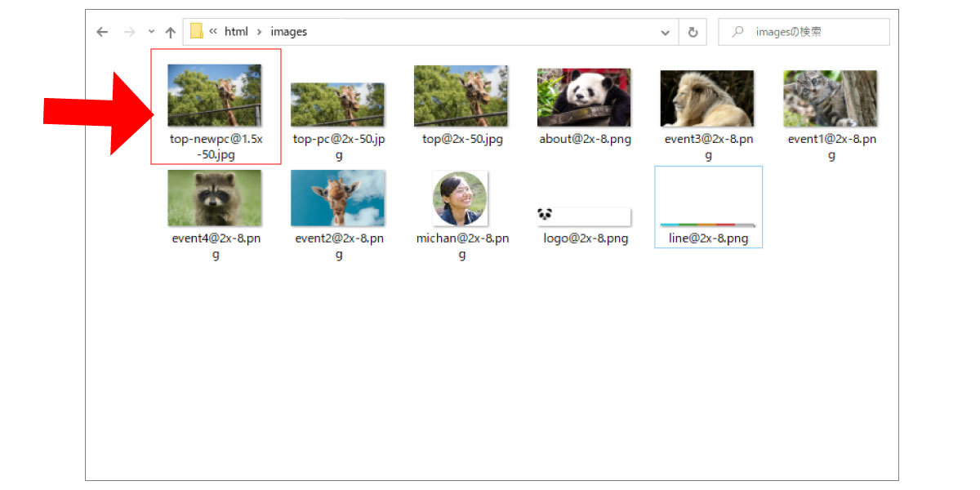This screenshot has width=980, height=490.
Task: Refresh the images folder
Action: 693,32
